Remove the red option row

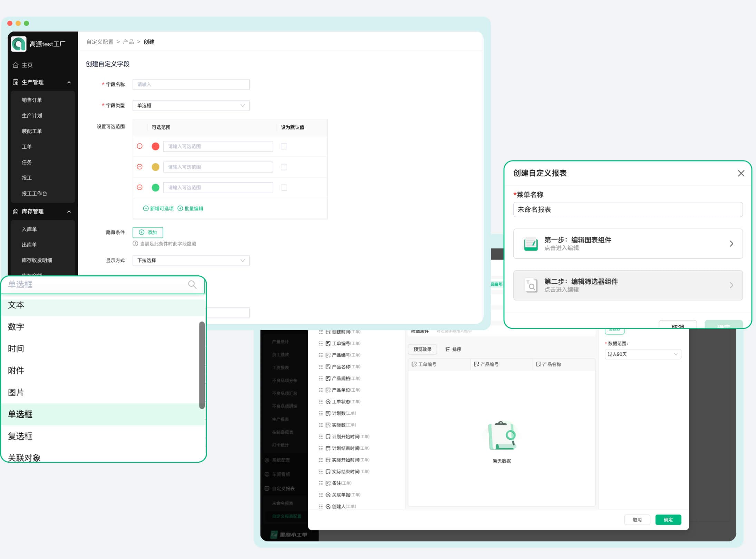[140, 146]
